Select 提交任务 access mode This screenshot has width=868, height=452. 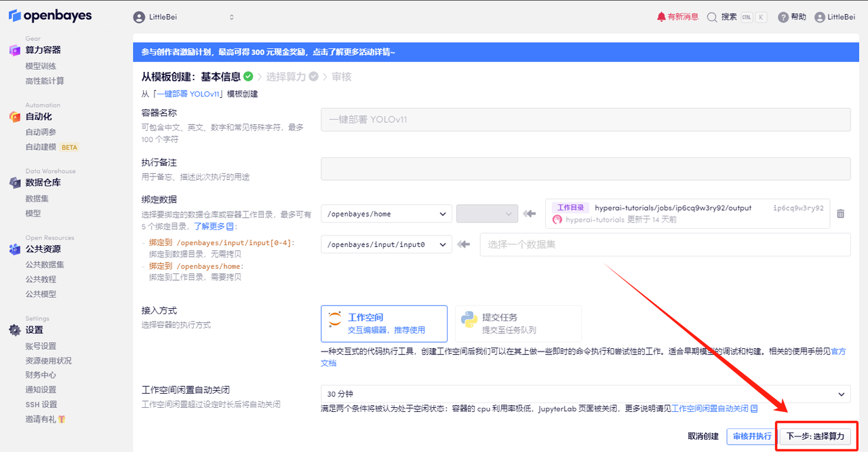(517, 324)
